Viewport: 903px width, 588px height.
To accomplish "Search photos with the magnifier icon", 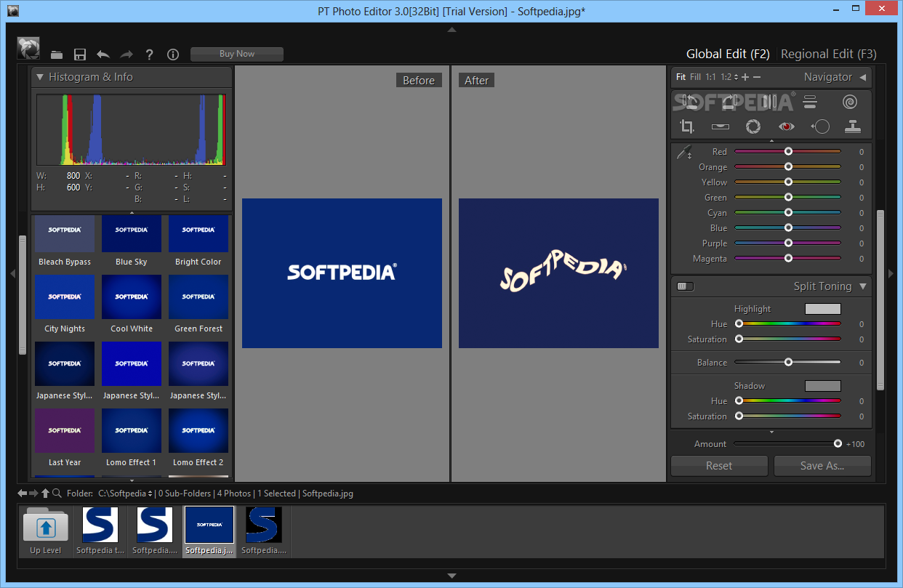I will tap(57, 494).
